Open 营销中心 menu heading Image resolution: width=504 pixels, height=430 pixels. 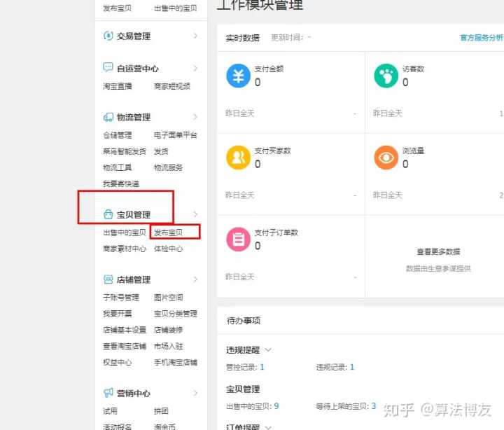pos(134,394)
